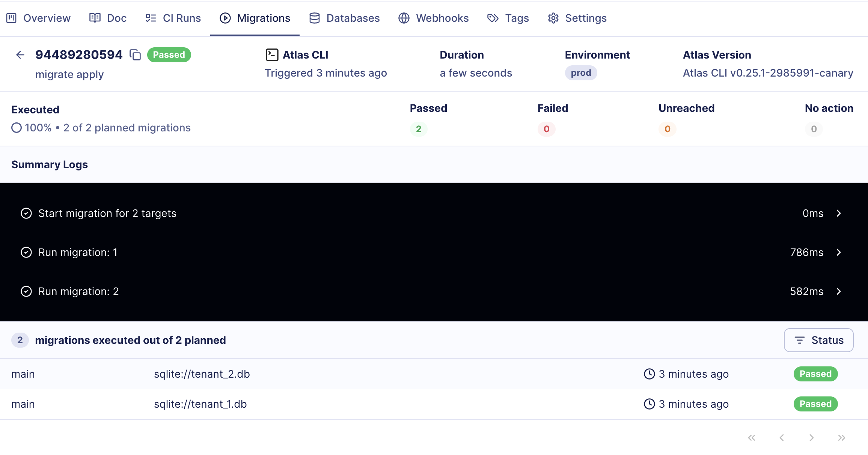Open the Status filter
868x455 pixels.
point(819,340)
